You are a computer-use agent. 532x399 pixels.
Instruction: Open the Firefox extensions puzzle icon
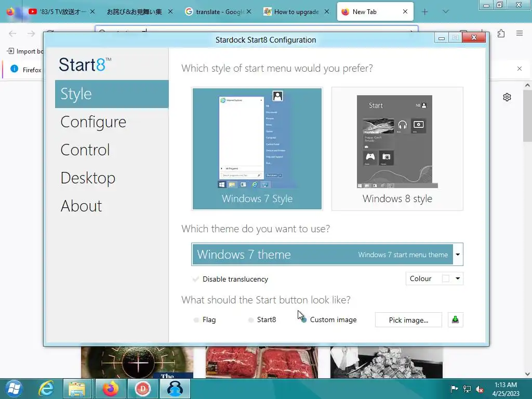(501, 33)
